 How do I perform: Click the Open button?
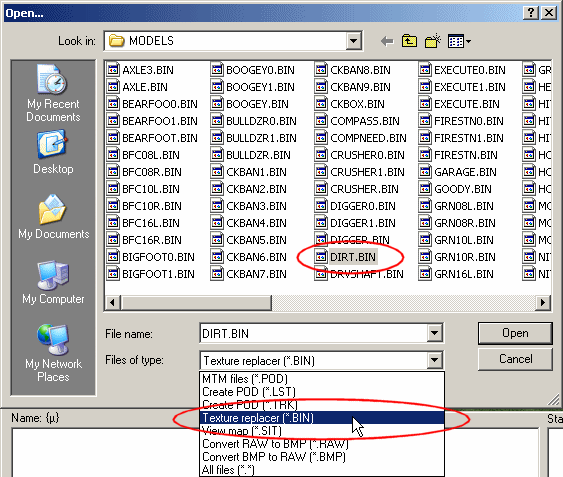(x=515, y=333)
